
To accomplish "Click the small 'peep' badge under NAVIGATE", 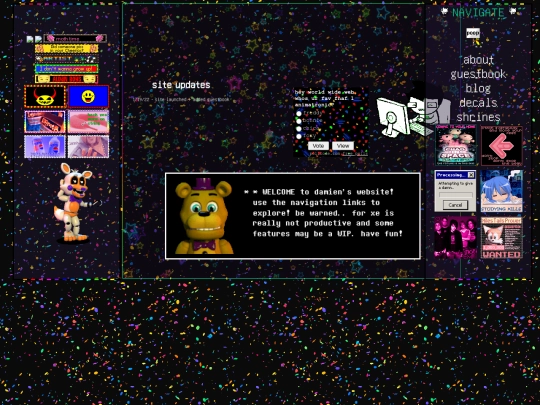I will [473, 33].
